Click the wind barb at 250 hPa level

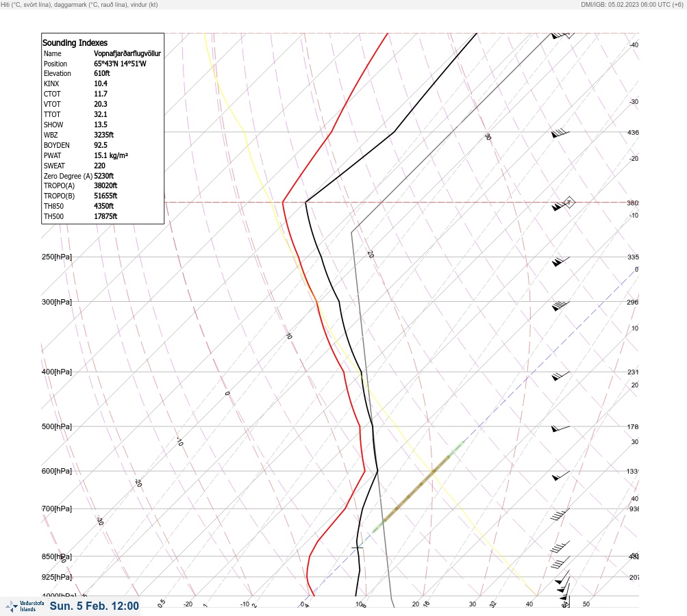pyautogui.click(x=561, y=261)
